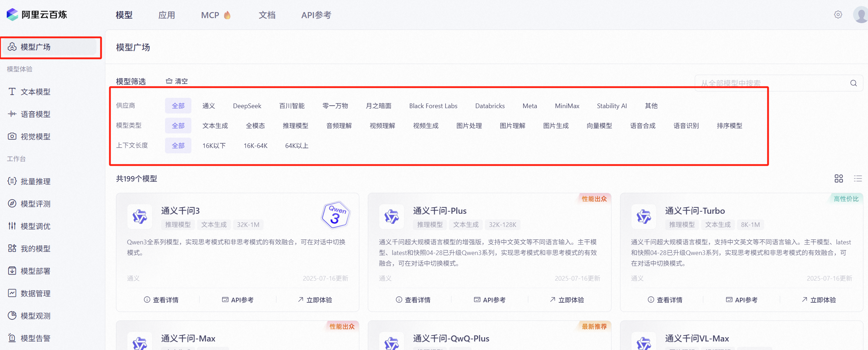
Task: Click the 通义千问VL-Max model logo
Action: pyautogui.click(x=644, y=341)
